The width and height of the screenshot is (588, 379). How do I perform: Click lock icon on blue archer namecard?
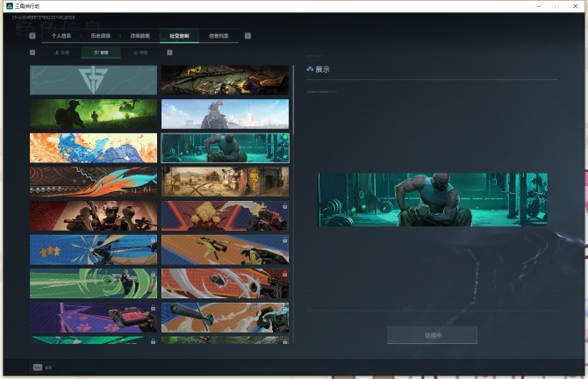coord(153,240)
